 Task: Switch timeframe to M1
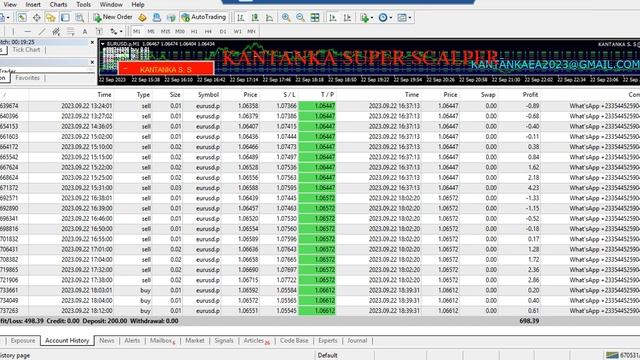point(136,31)
